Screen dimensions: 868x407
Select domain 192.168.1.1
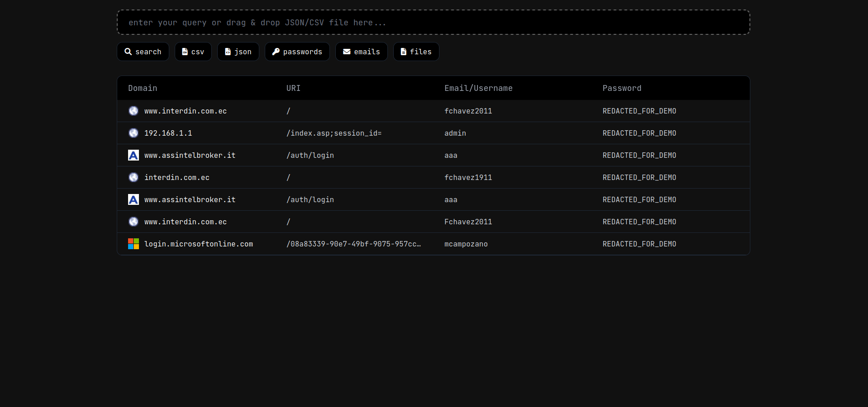(x=168, y=133)
